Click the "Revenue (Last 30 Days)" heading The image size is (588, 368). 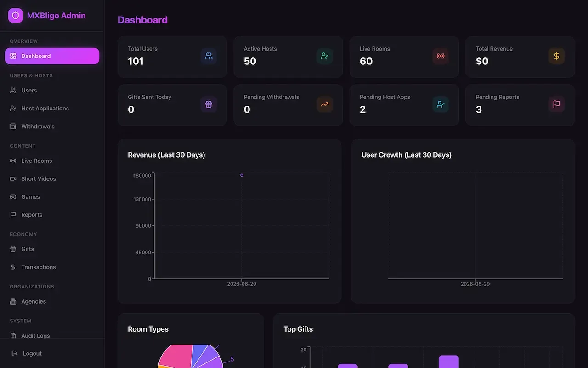click(x=166, y=155)
